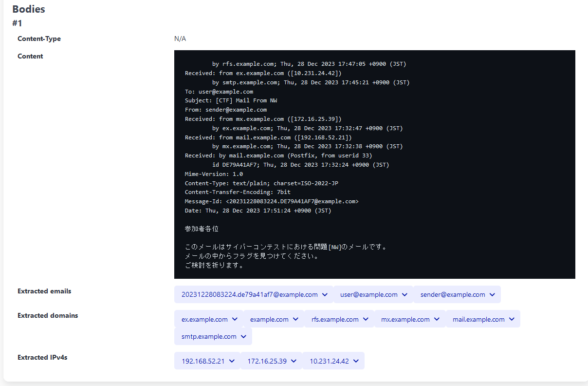Click the N/A Content-Type link

coord(179,39)
